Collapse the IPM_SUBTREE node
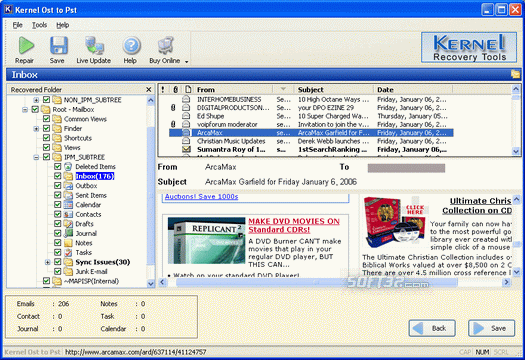 tap(36, 157)
